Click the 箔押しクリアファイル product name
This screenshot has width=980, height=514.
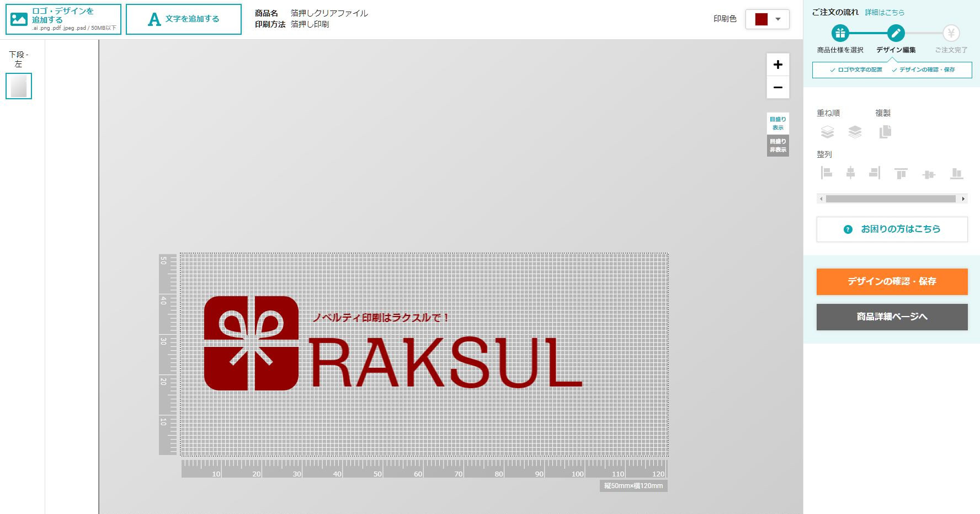click(x=329, y=13)
